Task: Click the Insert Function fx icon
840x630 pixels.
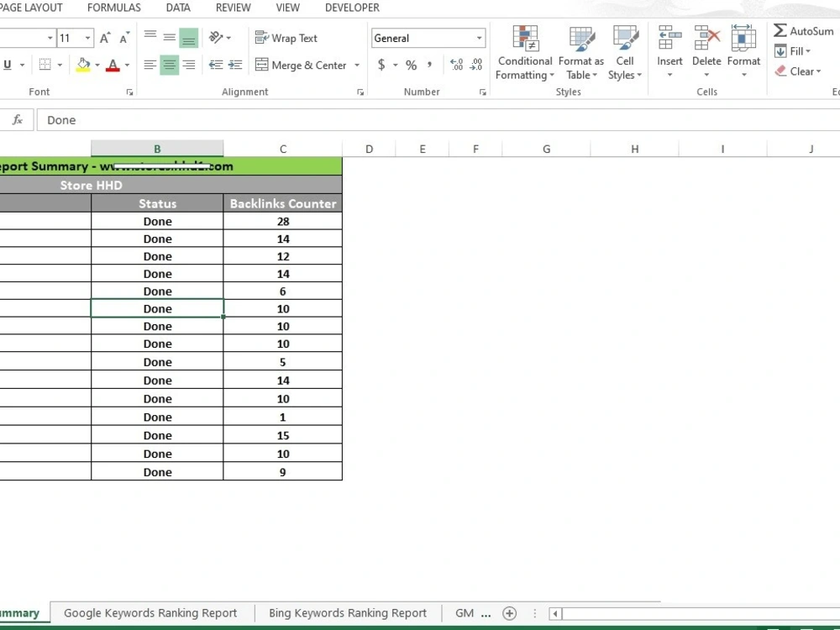Action: pos(17,119)
